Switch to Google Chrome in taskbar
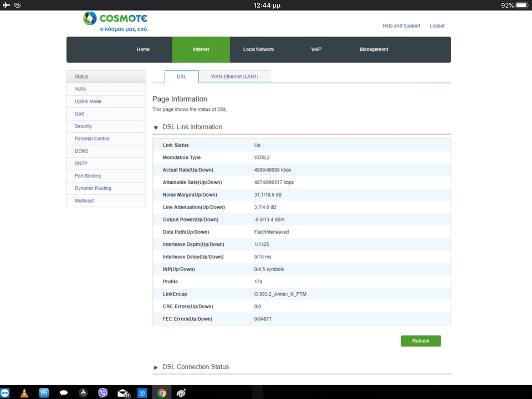 click(162, 393)
